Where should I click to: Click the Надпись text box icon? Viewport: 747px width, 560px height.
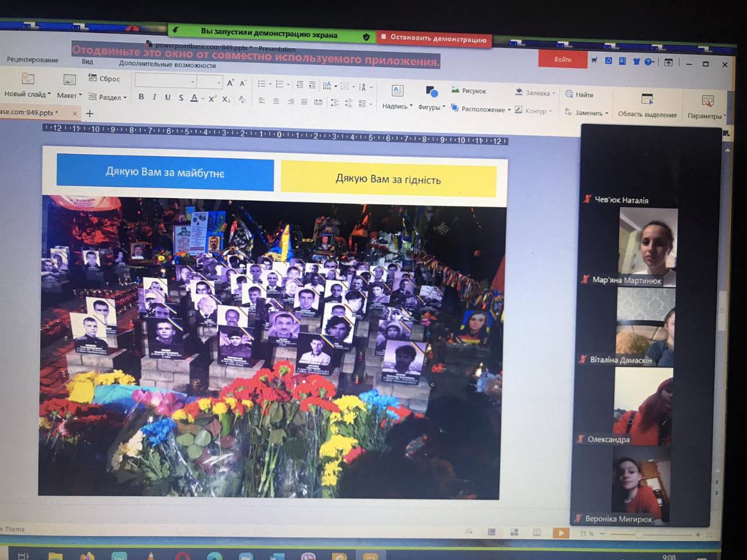(x=397, y=90)
